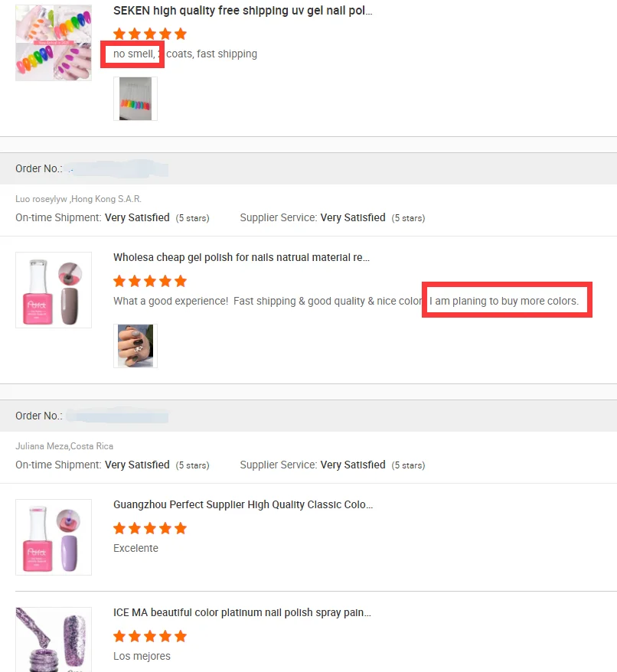Open the Guangzhou Perfect Supplier product title
Image resolution: width=617 pixels, height=672 pixels.
tap(243, 505)
